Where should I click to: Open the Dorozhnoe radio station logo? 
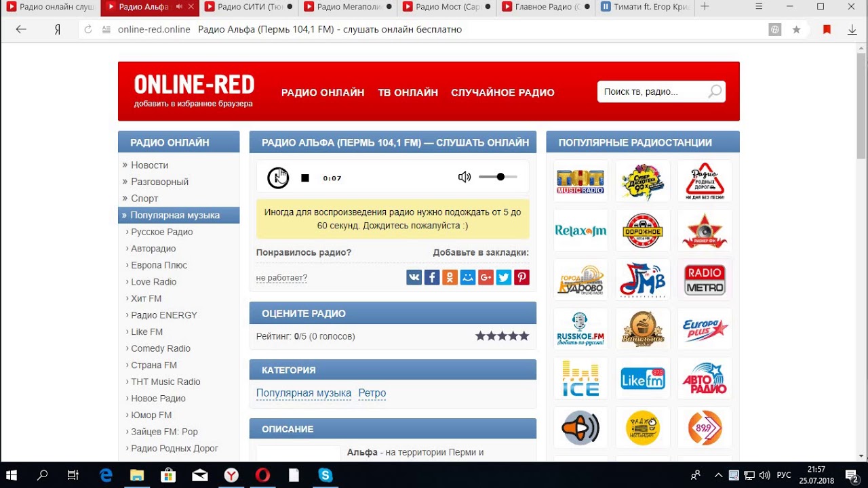(643, 230)
